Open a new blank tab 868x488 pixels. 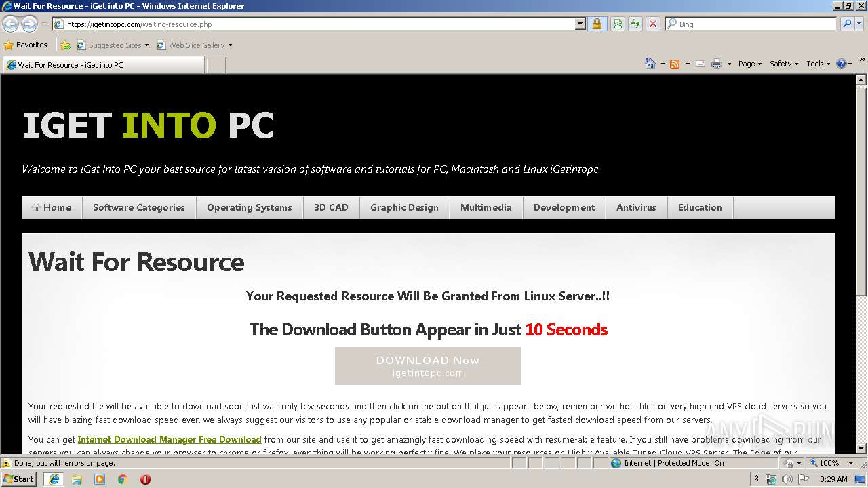click(x=216, y=65)
